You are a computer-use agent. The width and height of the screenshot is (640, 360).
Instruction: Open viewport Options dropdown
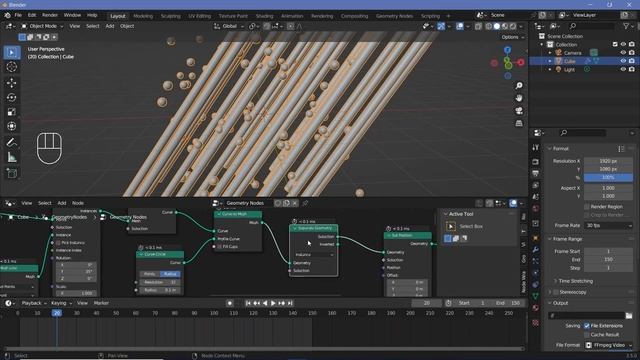(x=513, y=37)
